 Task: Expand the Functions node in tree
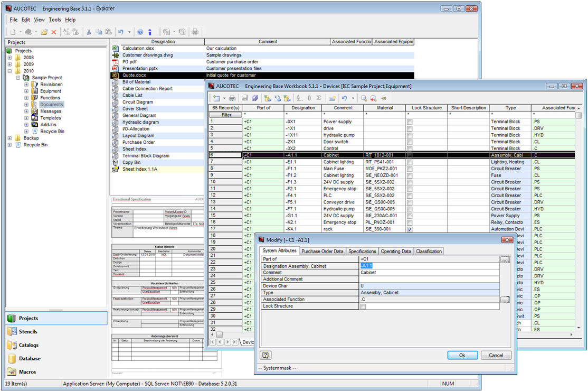pos(26,98)
